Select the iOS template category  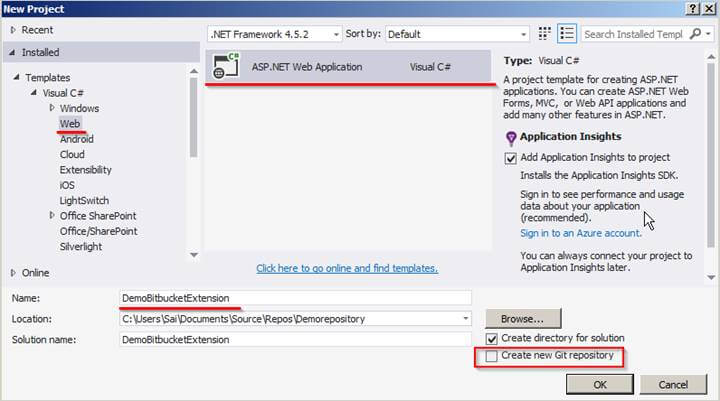tap(67, 185)
